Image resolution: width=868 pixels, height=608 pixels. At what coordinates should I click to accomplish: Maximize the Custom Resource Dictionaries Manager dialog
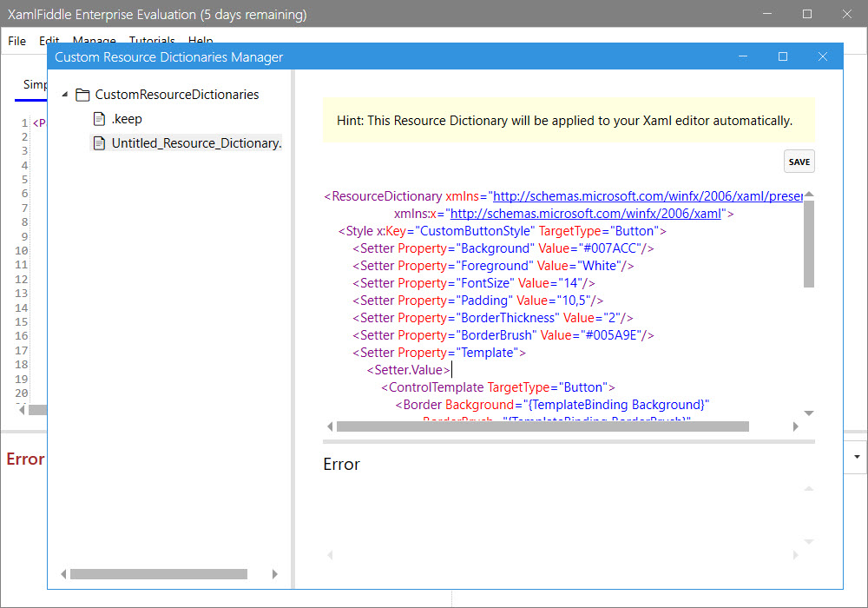(x=783, y=56)
